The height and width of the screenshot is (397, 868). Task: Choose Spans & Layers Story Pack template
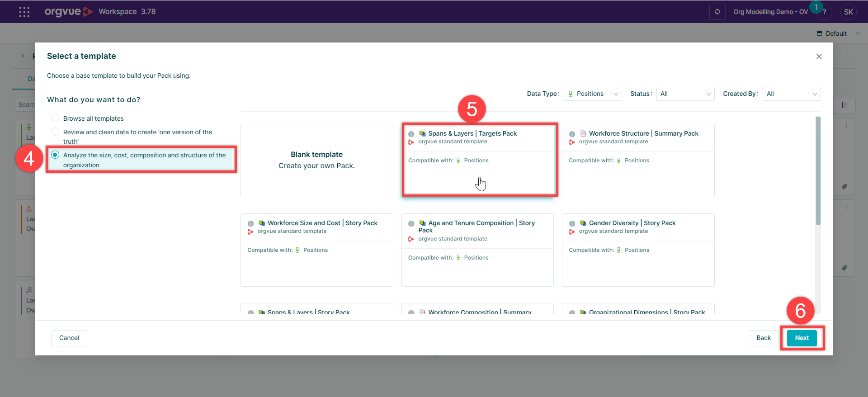point(317,309)
